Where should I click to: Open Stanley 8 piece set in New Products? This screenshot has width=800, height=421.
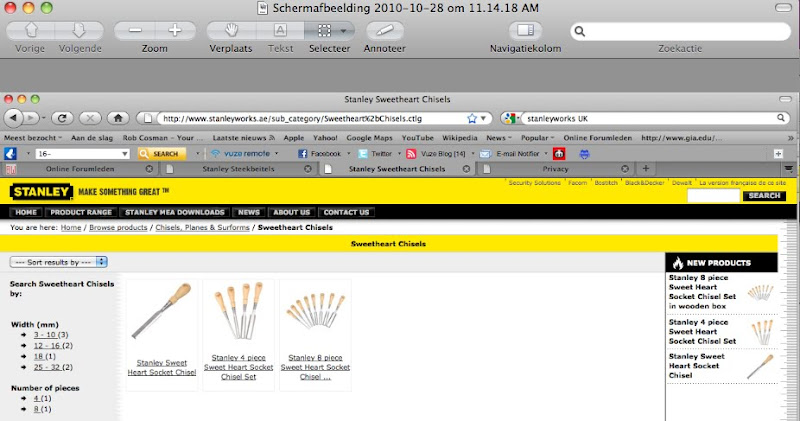pyautogui.click(x=702, y=292)
